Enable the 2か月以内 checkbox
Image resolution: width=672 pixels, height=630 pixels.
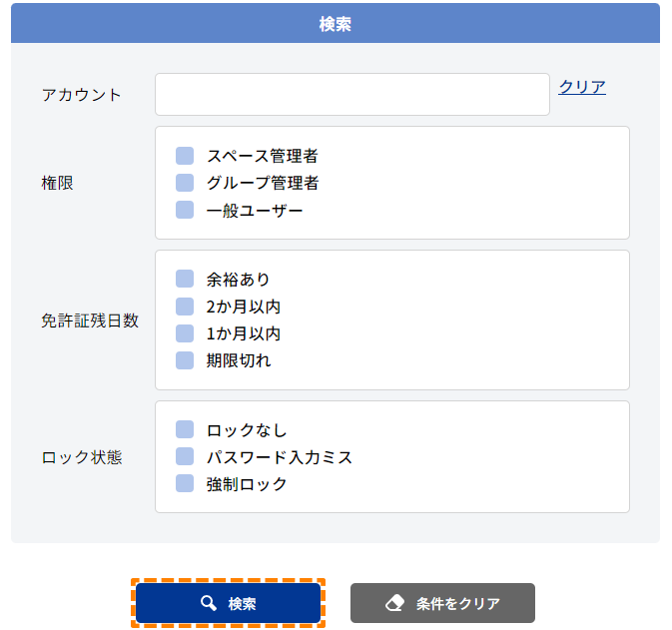pyautogui.click(x=185, y=307)
